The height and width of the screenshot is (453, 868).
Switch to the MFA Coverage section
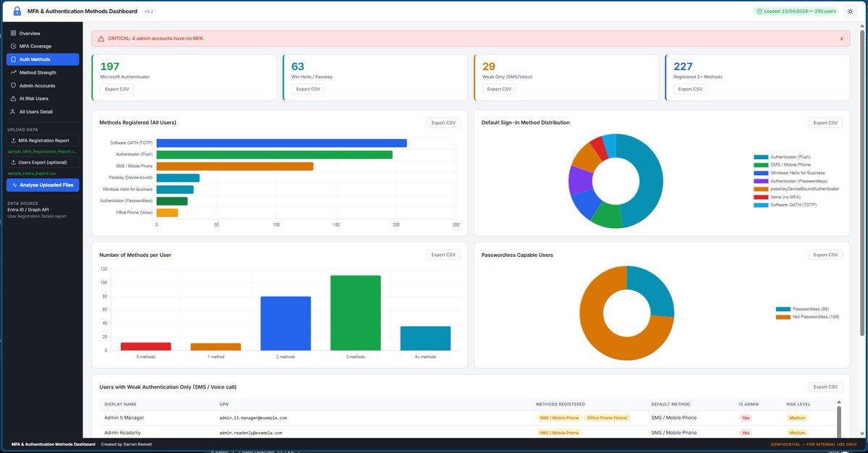36,46
